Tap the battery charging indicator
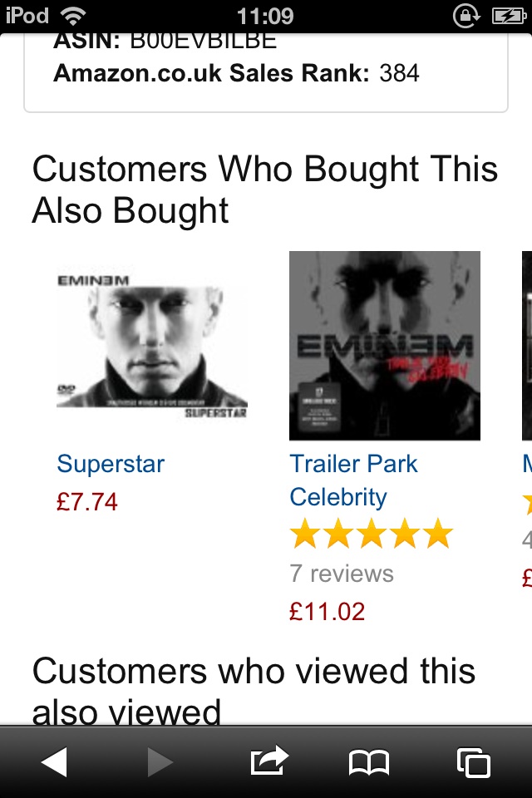532x798 pixels. (509, 16)
